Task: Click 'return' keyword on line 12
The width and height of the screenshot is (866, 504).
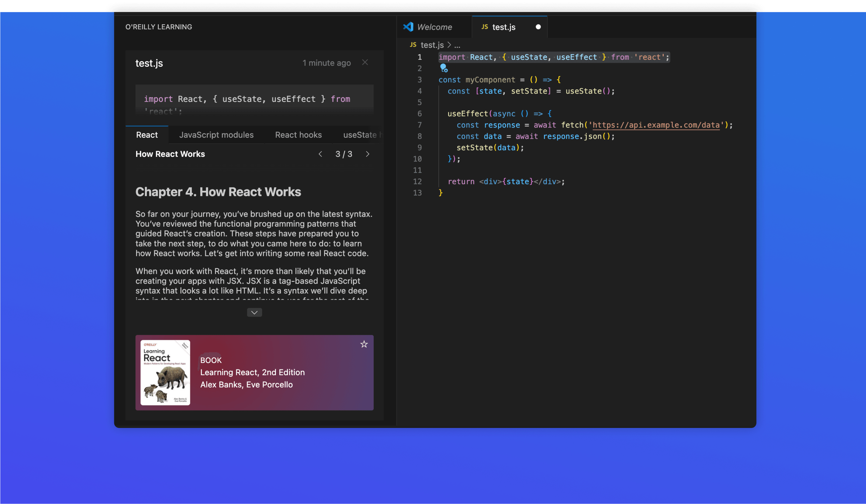Action: (461, 182)
